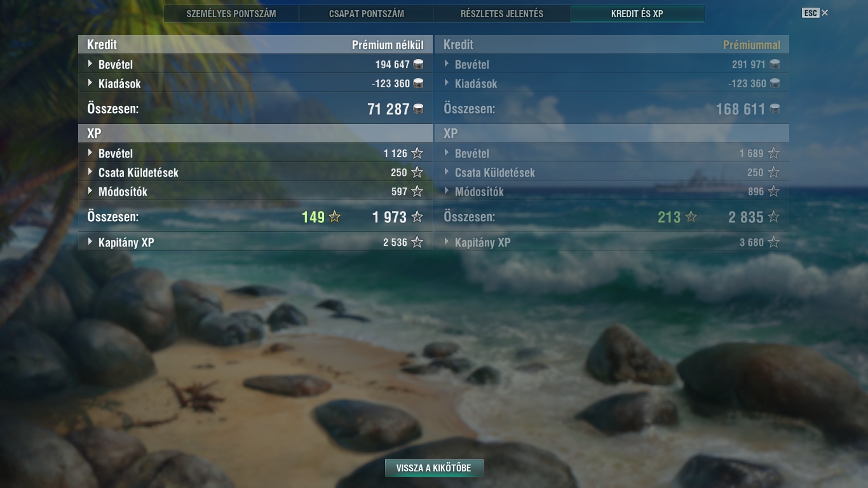Open the Részletes Jelentés tab
The height and width of the screenshot is (488, 868).
click(x=502, y=13)
